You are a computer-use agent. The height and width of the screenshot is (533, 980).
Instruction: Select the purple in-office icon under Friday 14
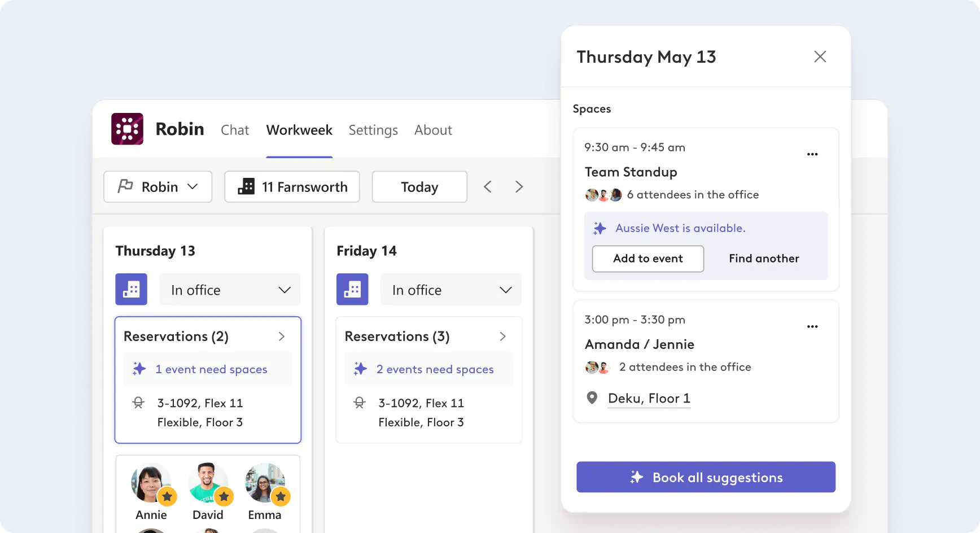pyautogui.click(x=352, y=289)
